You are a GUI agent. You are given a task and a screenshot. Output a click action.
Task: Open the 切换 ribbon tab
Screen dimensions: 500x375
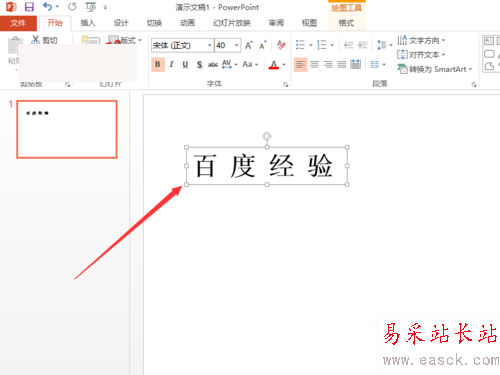click(x=154, y=23)
